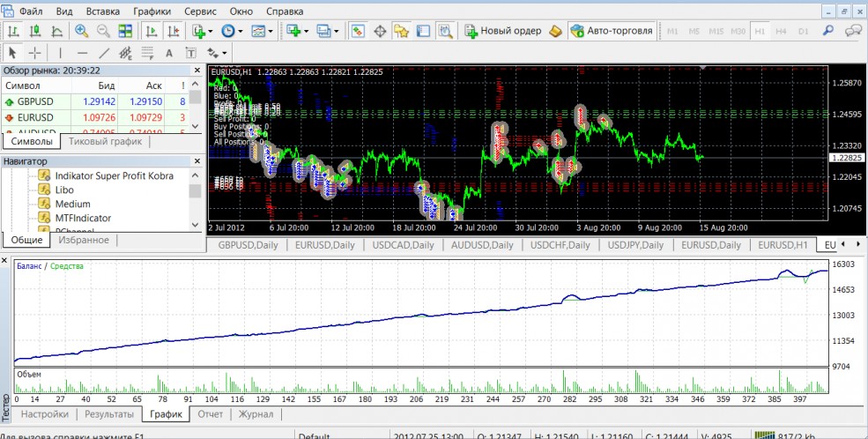Select the trendline drawing tool
The image size is (868, 439).
(x=104, y=53)
